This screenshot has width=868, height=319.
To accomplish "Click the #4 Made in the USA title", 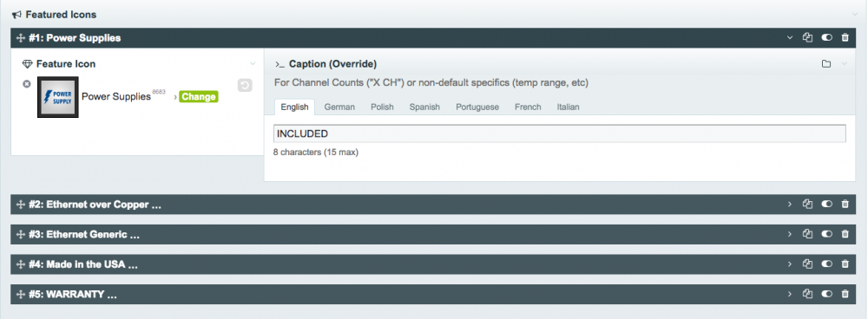I will coord(83,264).
